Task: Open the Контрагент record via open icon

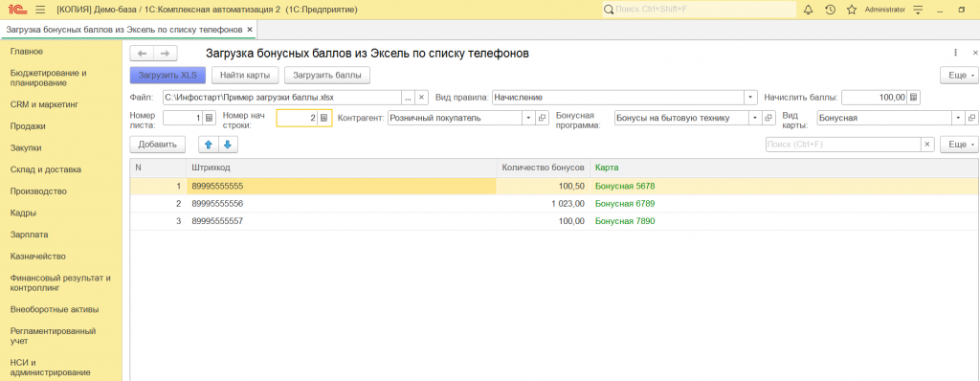Action: (x=542, y=118)
